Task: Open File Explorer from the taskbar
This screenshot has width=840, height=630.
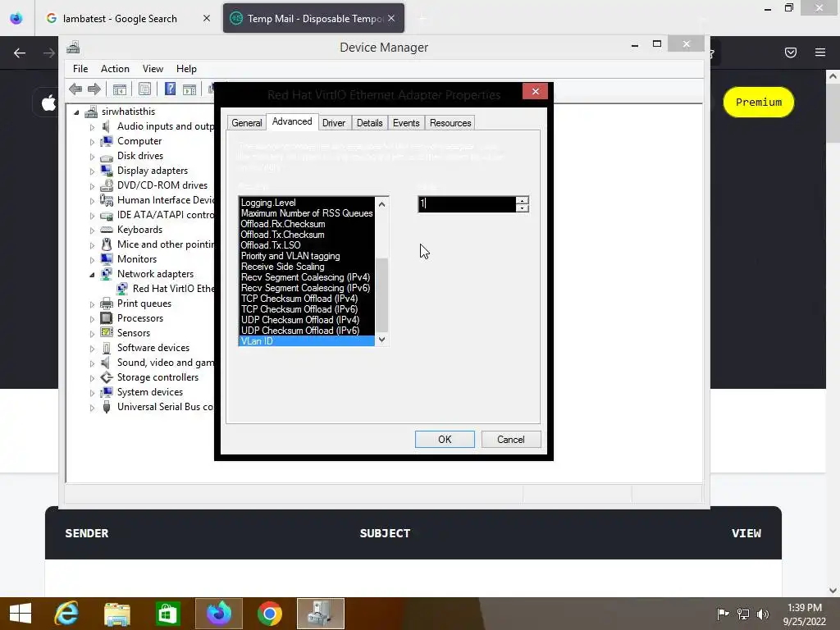Action: point(117,614)
